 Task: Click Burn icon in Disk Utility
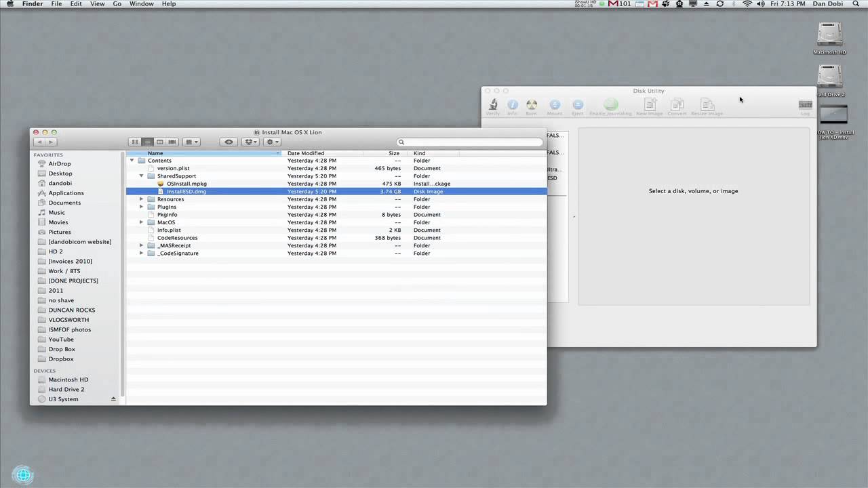click(x=532, y=104)
